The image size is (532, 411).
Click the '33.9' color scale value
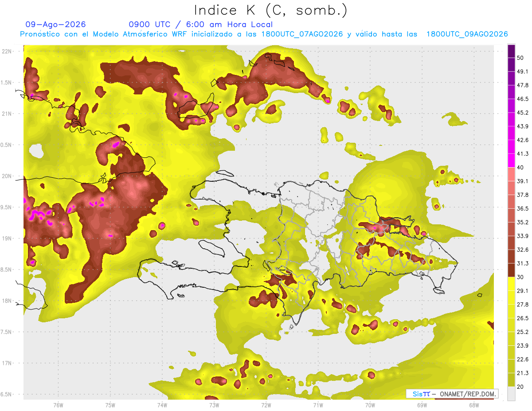[x=523, y=236]
